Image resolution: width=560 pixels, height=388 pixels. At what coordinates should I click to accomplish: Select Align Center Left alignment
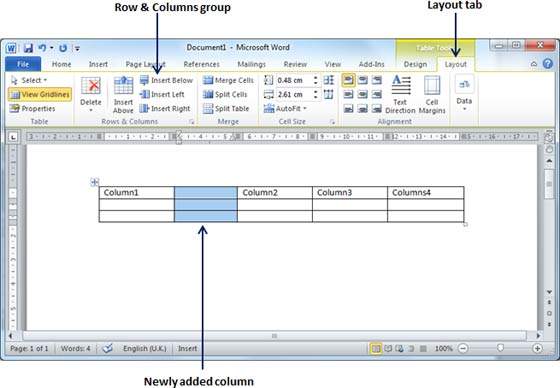(x=348, y=95)
